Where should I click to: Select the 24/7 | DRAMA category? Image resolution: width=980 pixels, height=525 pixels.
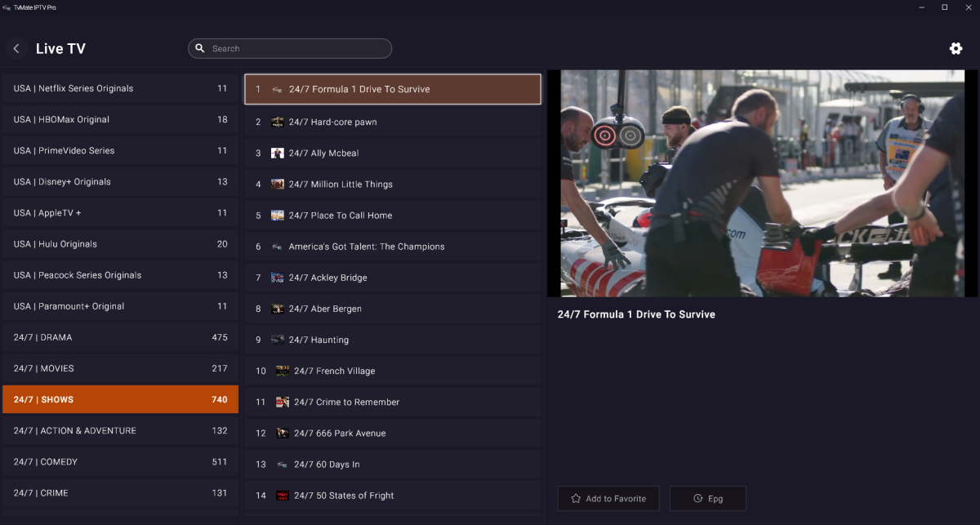point(120,337)
